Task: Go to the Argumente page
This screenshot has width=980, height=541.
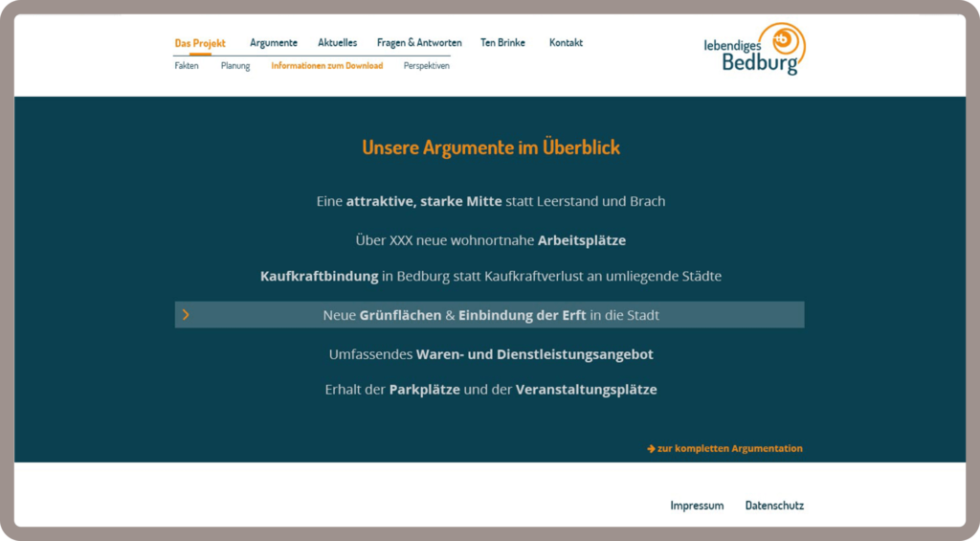Action: pyautogui.click(x=274, y=43)
